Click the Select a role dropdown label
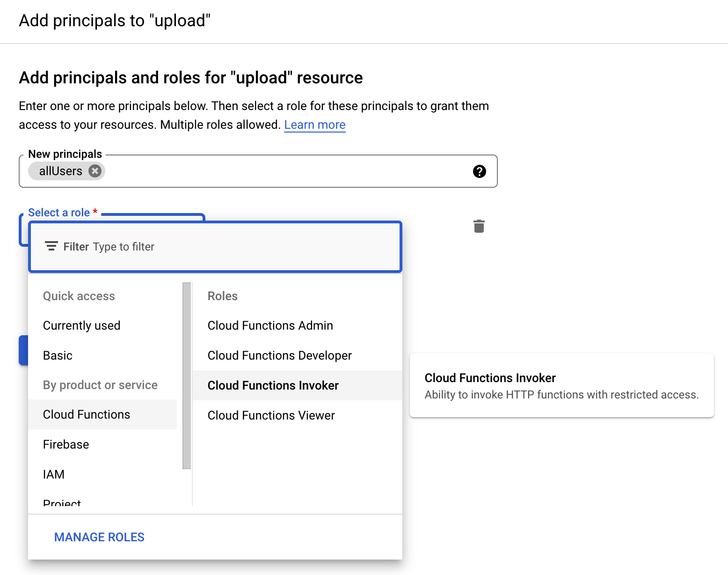Screen dimensions: 728x575 [59, 213]
